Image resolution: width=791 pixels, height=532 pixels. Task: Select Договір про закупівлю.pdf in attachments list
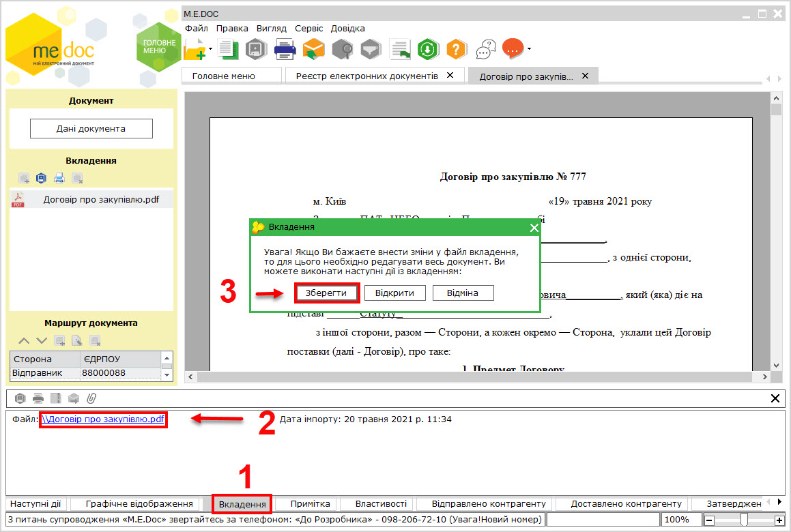click(x=91, y=199)
